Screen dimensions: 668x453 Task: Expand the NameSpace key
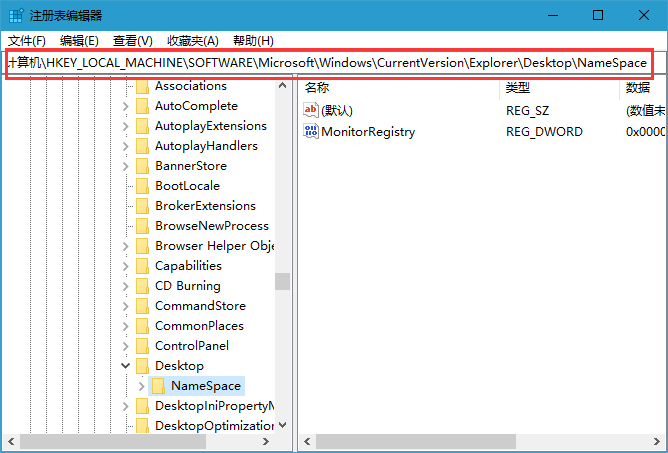pos(142,386)
